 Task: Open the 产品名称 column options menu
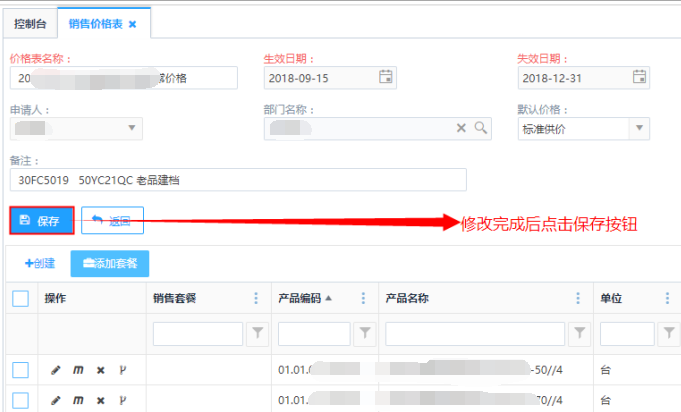point(578,298)
